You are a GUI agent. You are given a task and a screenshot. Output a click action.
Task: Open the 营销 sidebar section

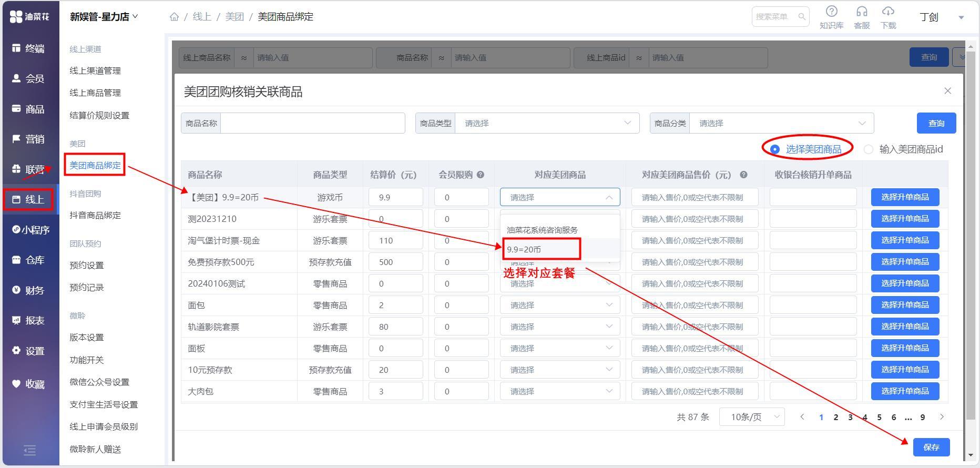29,139
